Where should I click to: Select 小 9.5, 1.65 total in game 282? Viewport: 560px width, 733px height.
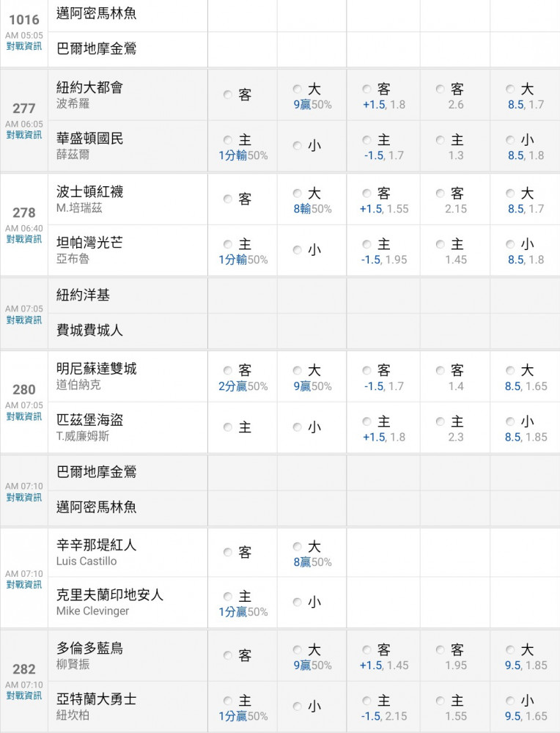click(510, 701)
